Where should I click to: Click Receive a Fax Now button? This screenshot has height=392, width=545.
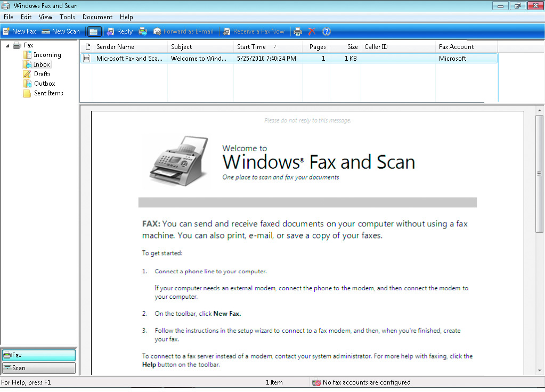(x=254, y=31)
